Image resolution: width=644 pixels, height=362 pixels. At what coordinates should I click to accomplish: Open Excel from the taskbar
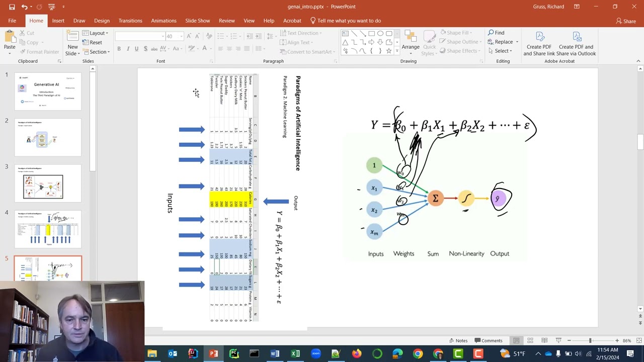(295, 354)
